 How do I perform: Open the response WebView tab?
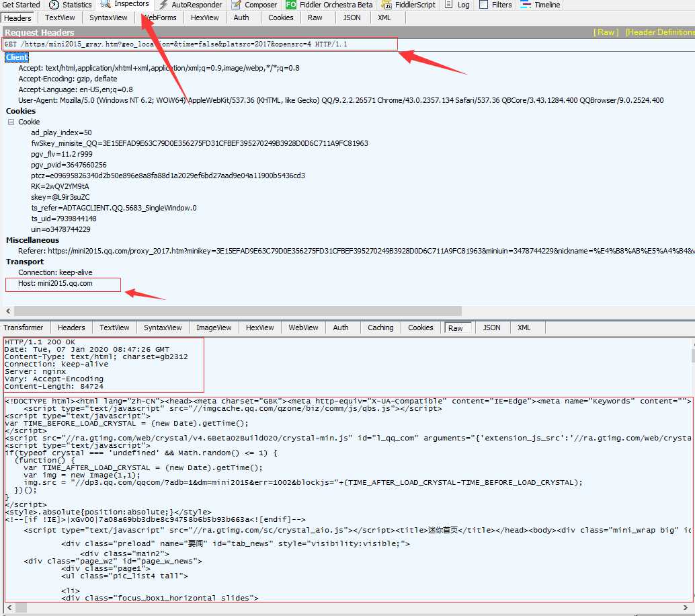(x=303, y=328)
